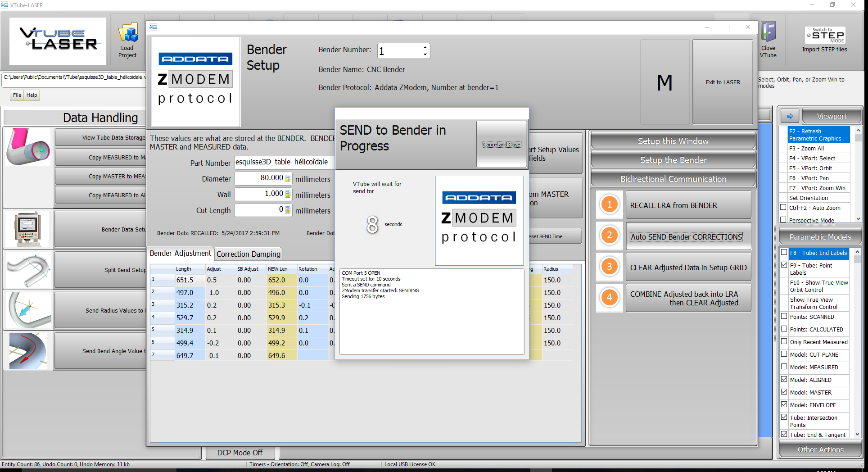Viewport: 868px width, 472px height.
Task: Click the blue arrow beside Viewport
Action: (x=790, y=116)
